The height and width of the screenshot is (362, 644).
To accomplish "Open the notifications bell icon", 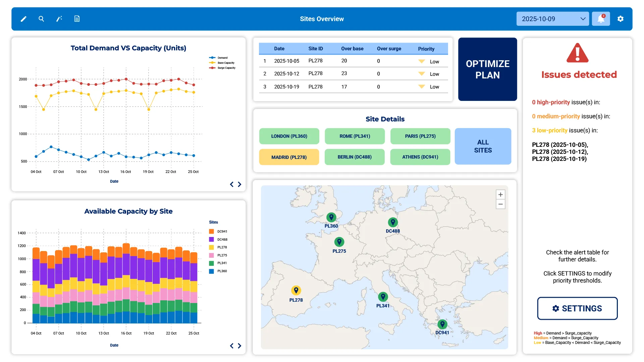I will [601, 19].
